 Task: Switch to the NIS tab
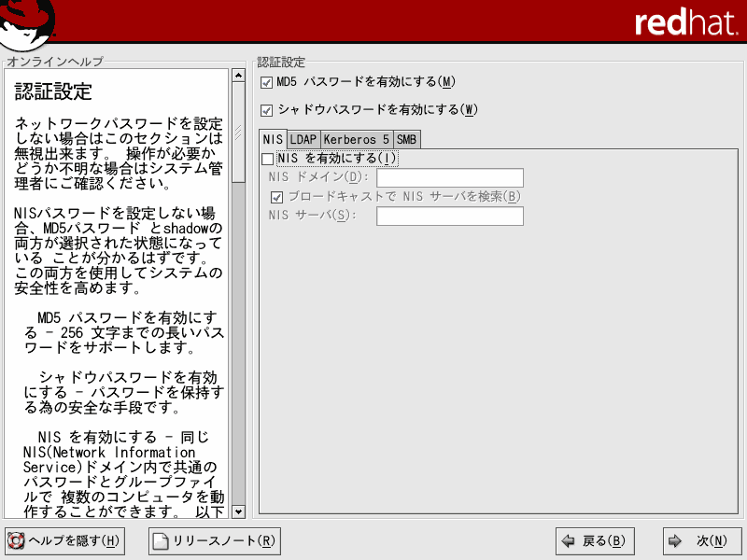click(x=273, y=139)
